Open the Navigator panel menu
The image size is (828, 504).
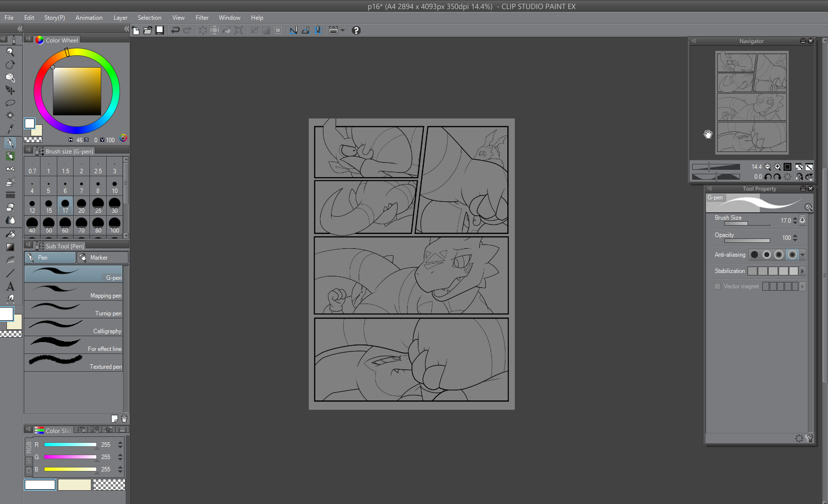click(694, 41)
